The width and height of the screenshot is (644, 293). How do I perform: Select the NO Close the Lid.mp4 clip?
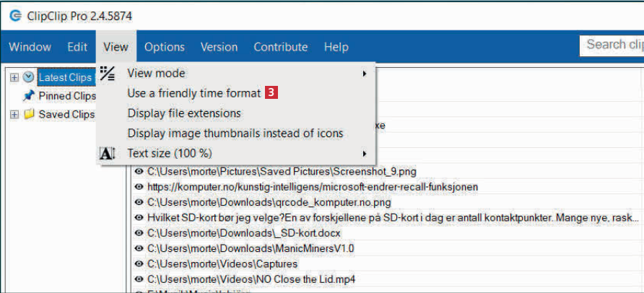[x=251, y=279]
